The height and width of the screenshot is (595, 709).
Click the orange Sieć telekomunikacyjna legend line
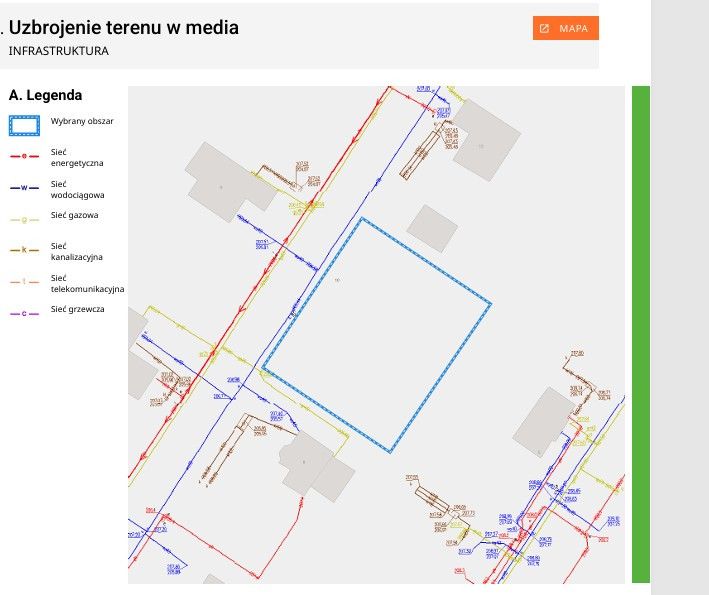click(24, 282)
